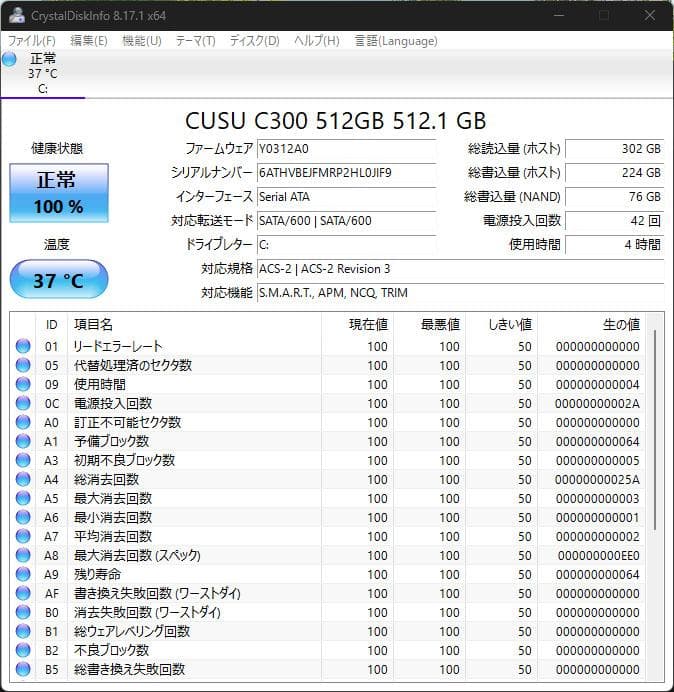Click the 現在値 column header
The height and width of the screenshot is (692, 674).
point(358,325)
